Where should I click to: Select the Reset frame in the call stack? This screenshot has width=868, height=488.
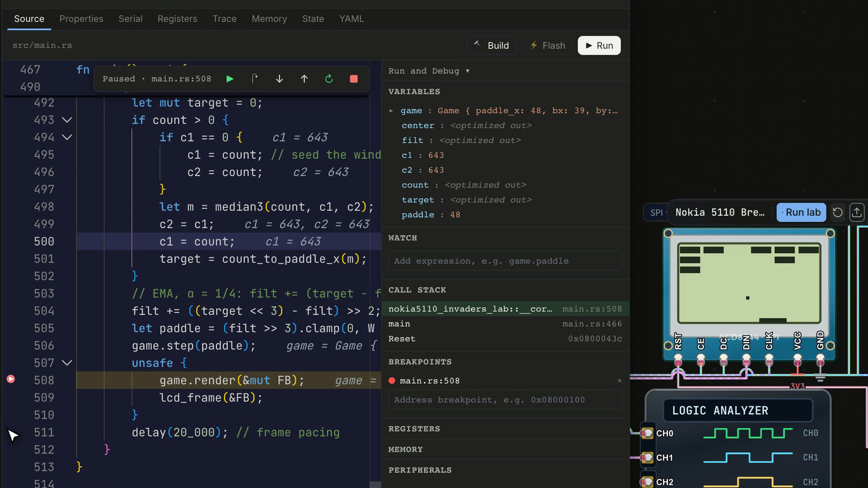pos(506,339)
